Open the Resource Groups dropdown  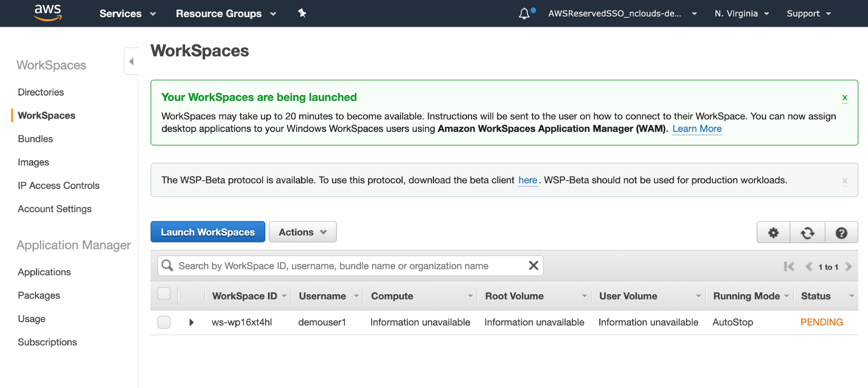226,13
